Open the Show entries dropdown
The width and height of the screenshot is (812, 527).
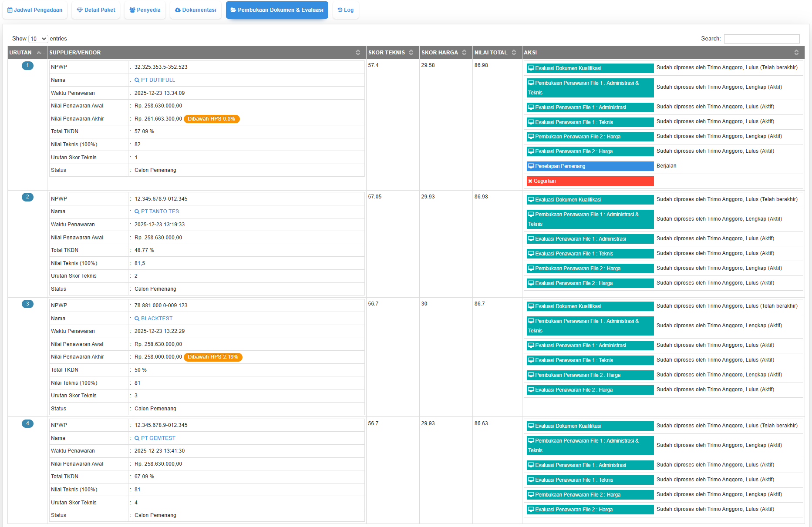click(38, 39)
